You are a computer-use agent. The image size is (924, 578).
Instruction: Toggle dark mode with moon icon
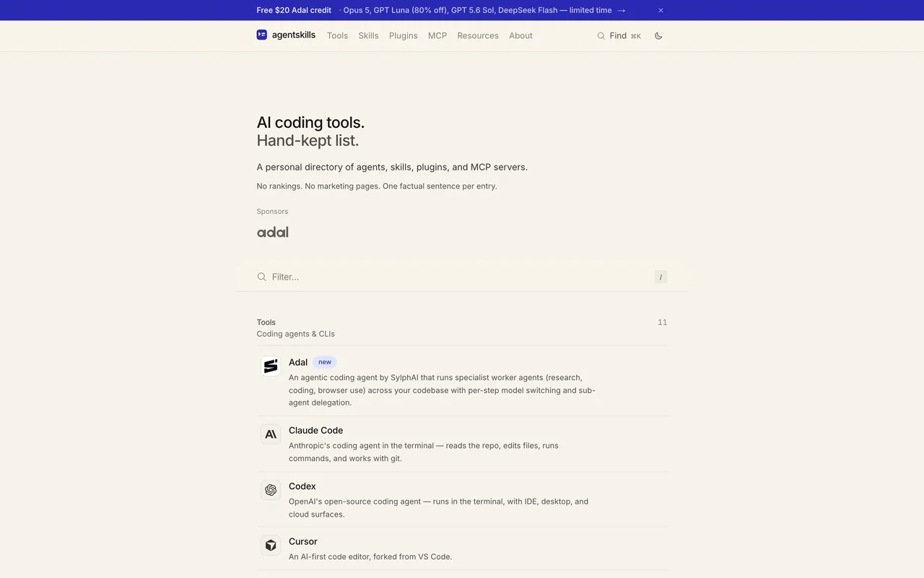[x=658, y=35]
